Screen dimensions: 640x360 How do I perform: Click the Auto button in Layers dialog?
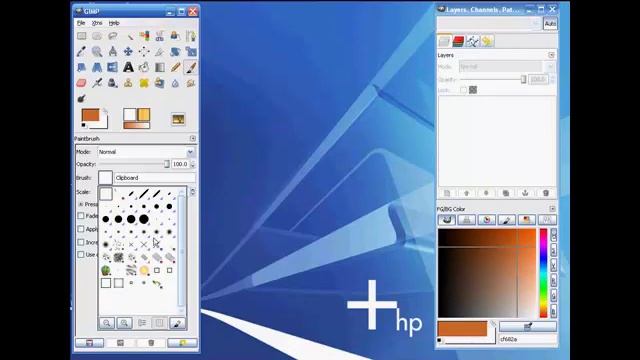point(550,24)
